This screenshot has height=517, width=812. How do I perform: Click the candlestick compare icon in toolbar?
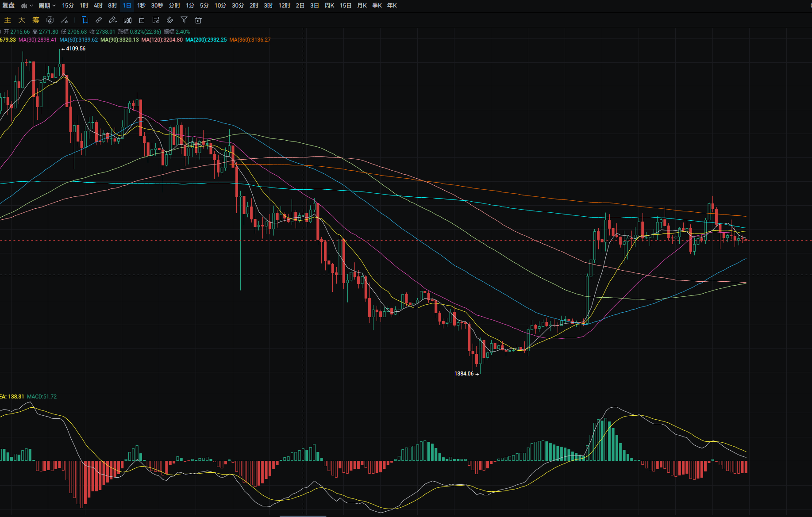tap(127, 20)
